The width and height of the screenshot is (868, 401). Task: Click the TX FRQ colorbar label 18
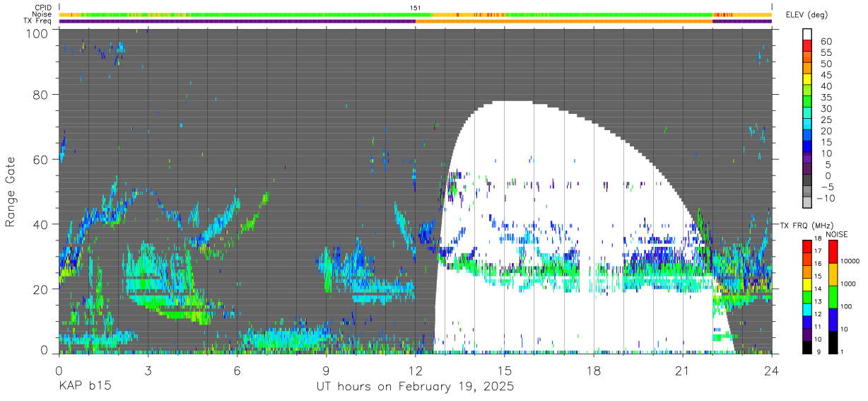tap(818, 240)
